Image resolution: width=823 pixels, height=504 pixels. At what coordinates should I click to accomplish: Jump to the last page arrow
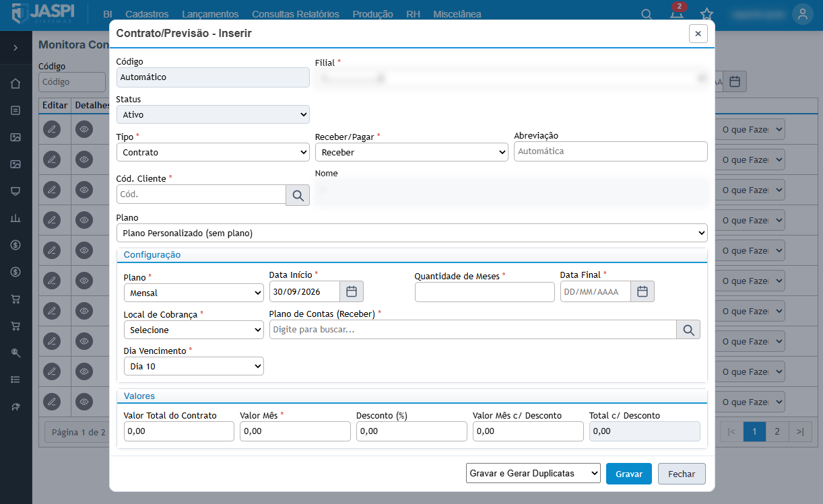pos(799,431)
